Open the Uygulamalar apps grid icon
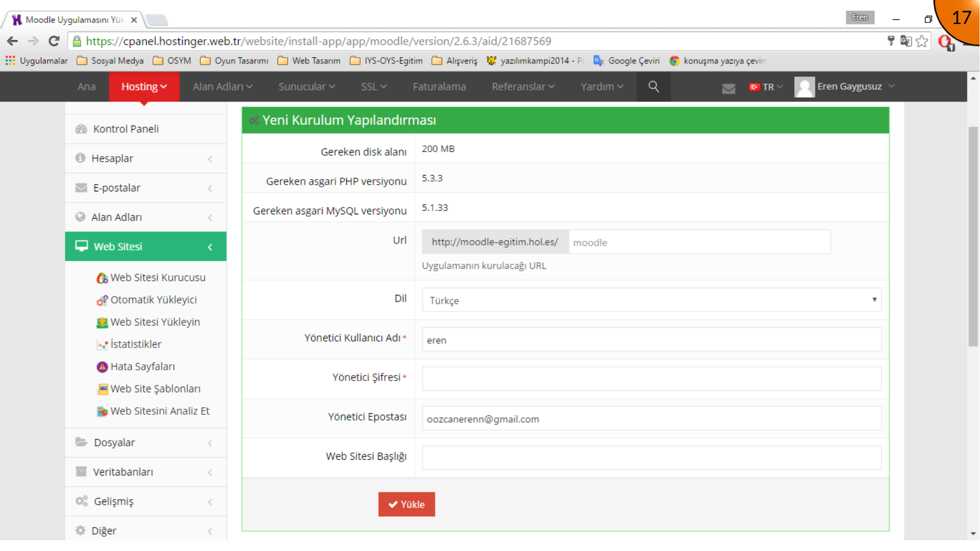The image size is (980, 551). (10, 61)
